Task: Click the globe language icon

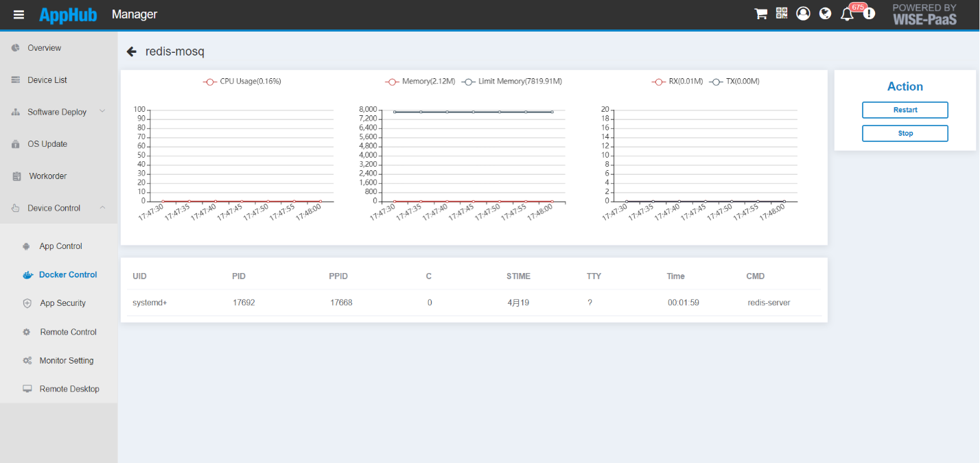Action: [x=825, y=14]
